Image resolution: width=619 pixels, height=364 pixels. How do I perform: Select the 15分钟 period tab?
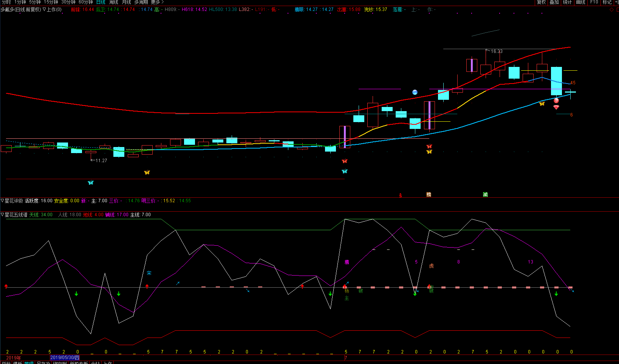point(51,2)
